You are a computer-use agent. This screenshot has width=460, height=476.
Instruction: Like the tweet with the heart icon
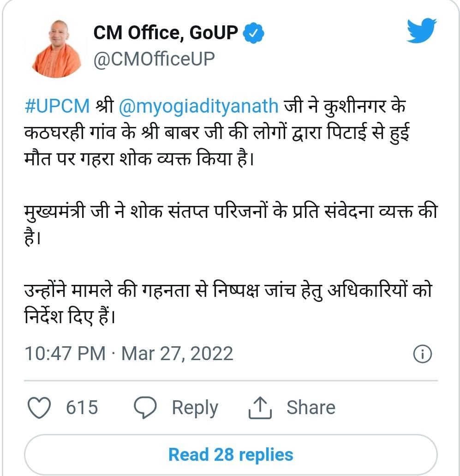40,408
